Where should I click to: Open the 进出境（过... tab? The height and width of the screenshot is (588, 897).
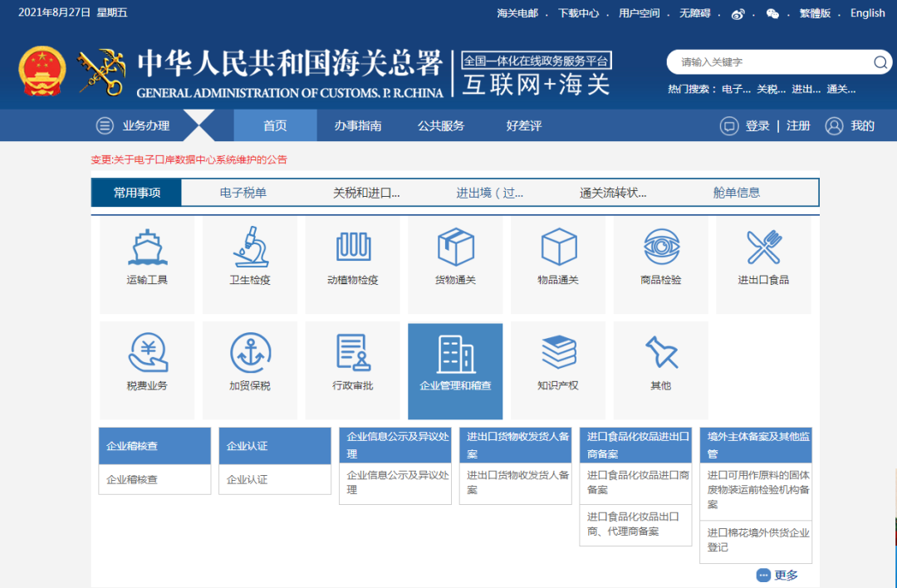(490, 193)
